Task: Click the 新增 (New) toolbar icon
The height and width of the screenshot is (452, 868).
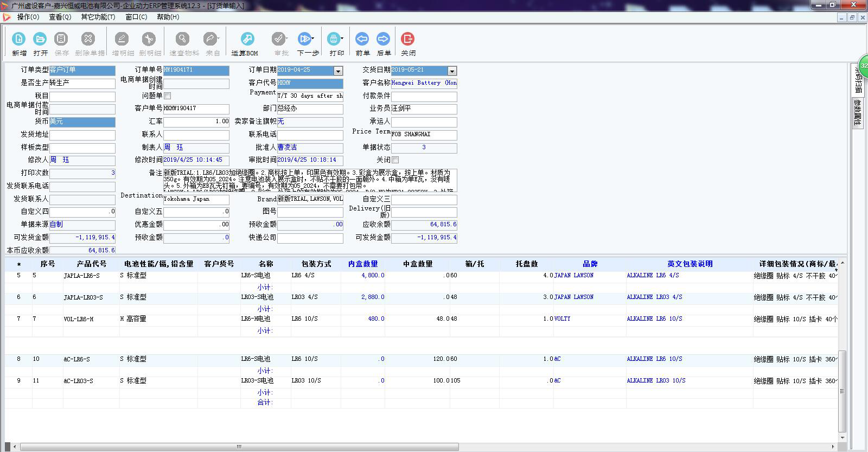Action: coord(19,39)
